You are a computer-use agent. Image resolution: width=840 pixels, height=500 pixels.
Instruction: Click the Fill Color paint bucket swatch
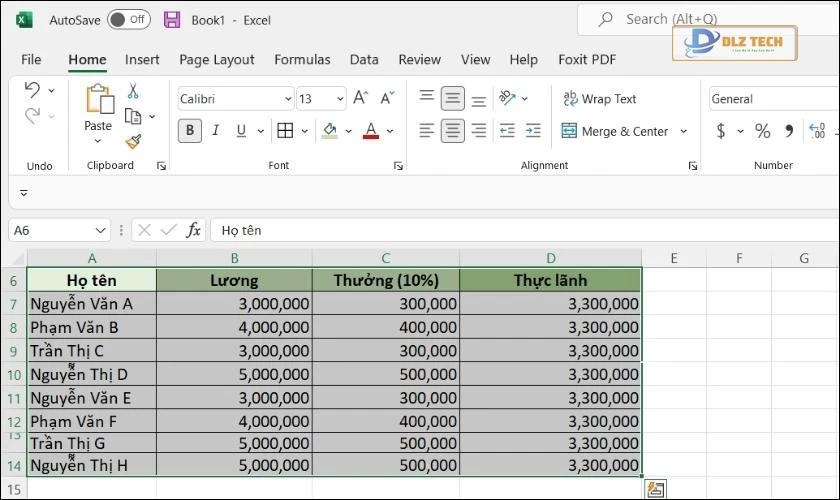[330, 131]
